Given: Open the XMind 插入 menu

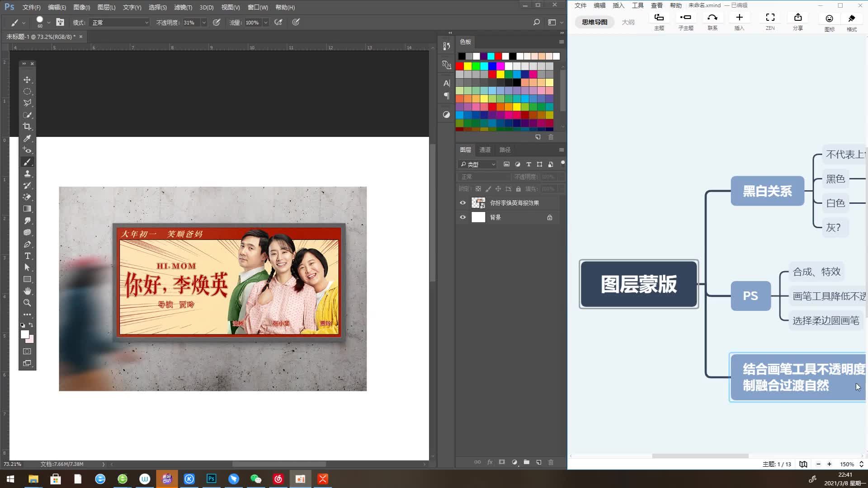Looking at the screenshot, I should [x=618, y=5].
